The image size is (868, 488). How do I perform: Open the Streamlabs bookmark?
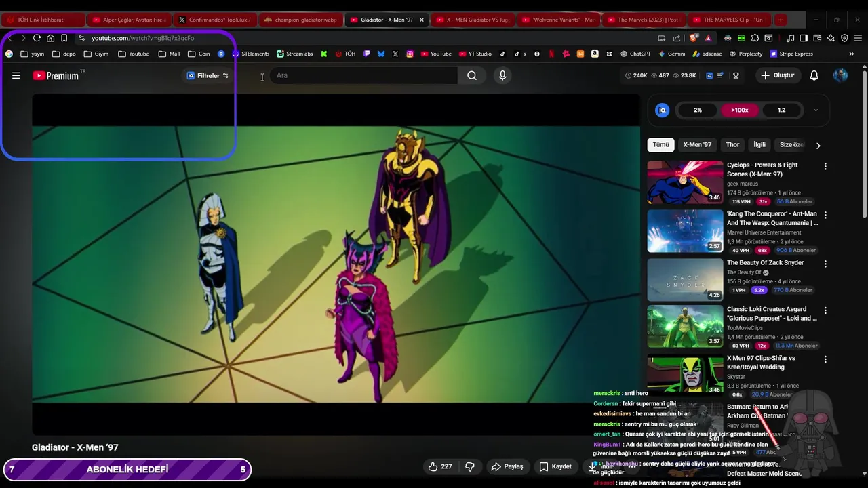click(295, 54)
